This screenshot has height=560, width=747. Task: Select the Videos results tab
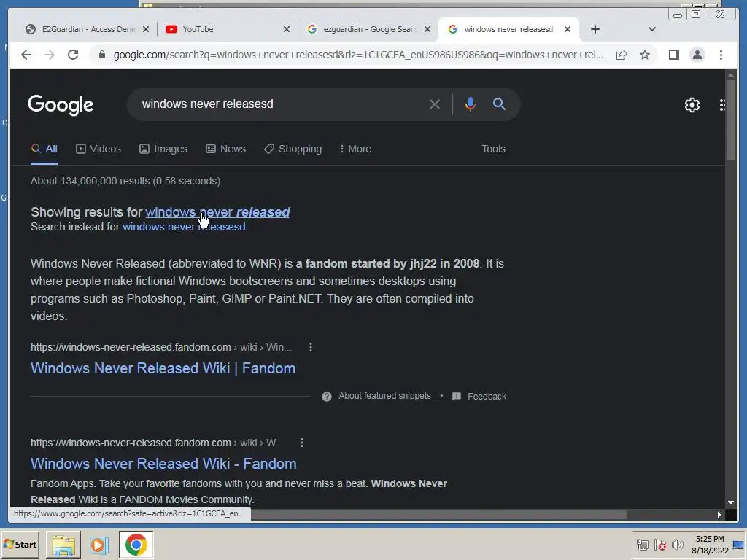tap(98, 149)
